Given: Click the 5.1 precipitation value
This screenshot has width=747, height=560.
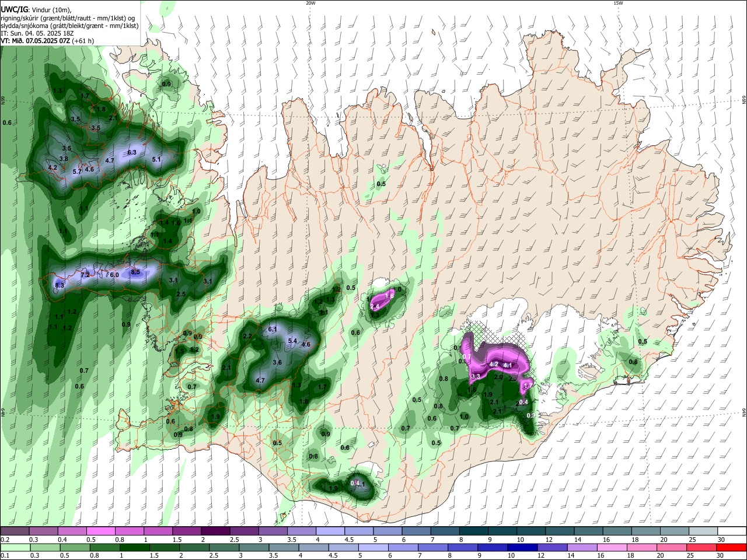Looking at the screenshot, I should coord(156,159).
